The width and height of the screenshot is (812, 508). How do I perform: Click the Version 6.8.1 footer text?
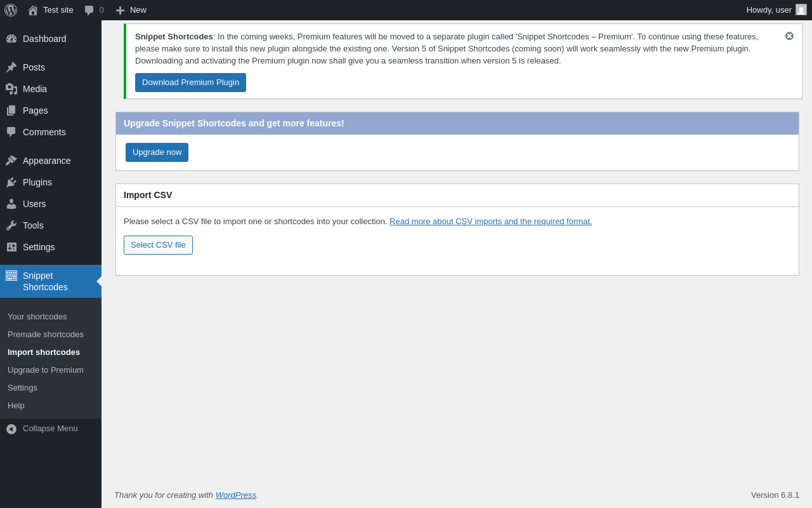tap(775, 495)
